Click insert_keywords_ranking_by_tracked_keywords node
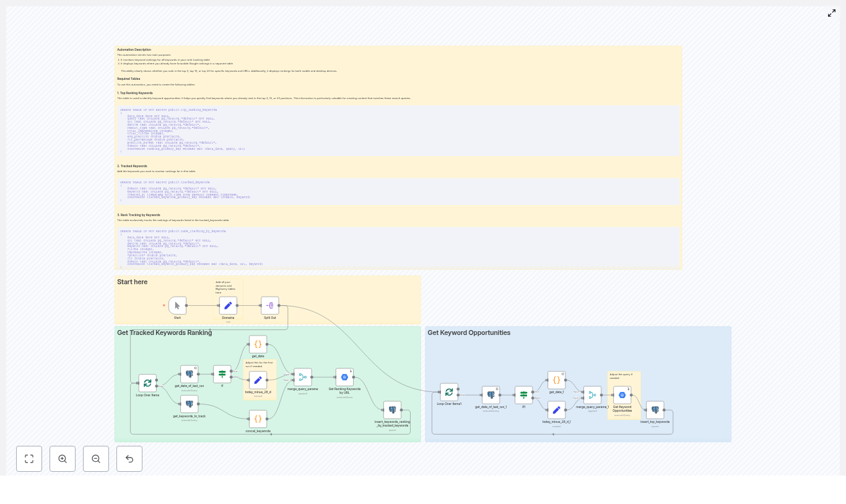Image resolution: width=846 pixels, height=504 pixels. point(393,409)
